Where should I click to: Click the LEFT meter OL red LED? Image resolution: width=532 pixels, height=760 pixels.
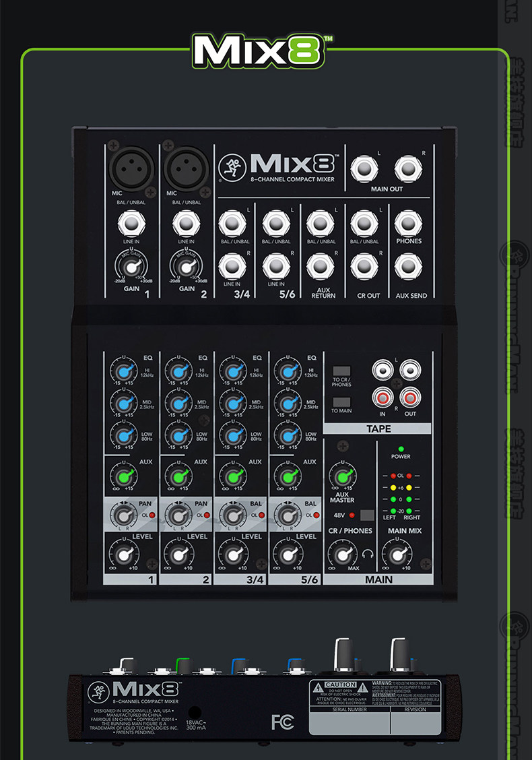[x=393, y=476]
